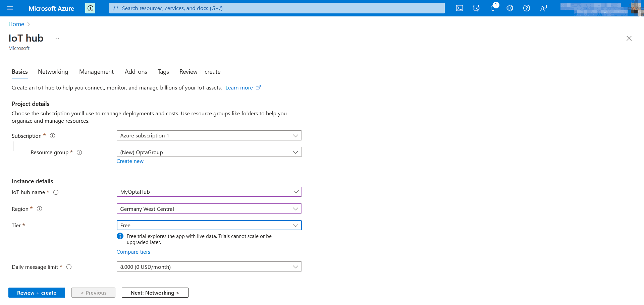This screenshot has width=644, height=305.
Task: Launch Cloud Shell from the top bar
Action: coord(459,8)
